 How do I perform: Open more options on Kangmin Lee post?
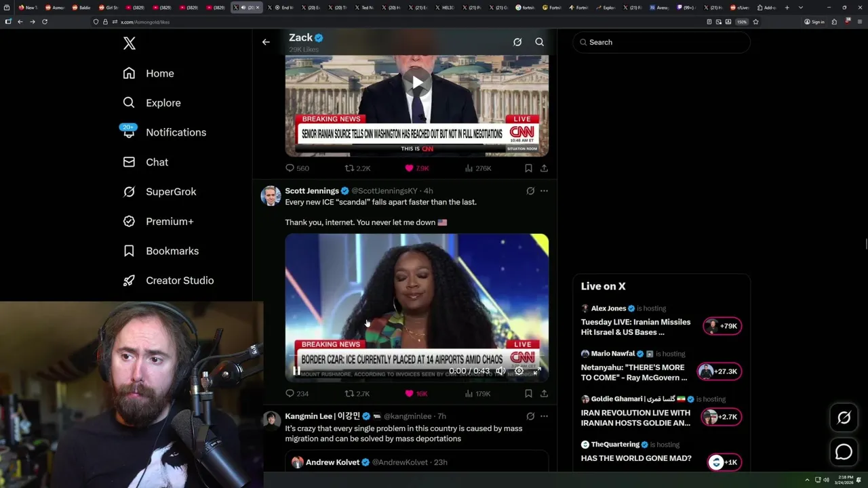click(x=544, y=416)
